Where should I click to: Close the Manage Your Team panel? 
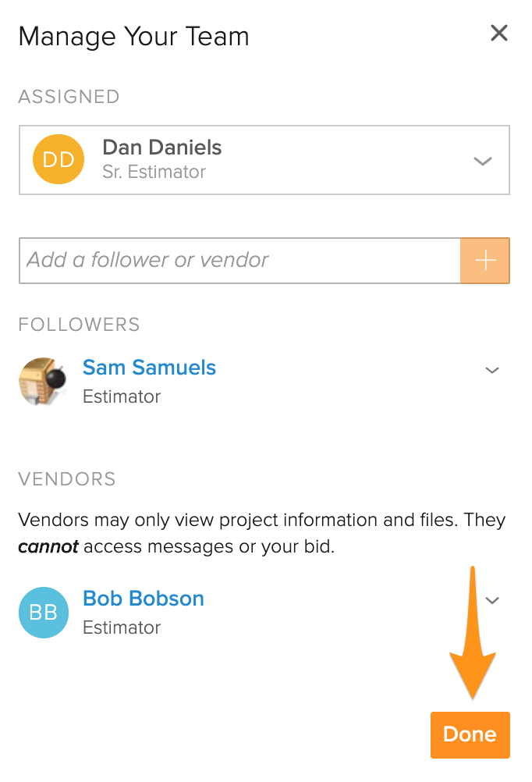(x=498, y=34)
